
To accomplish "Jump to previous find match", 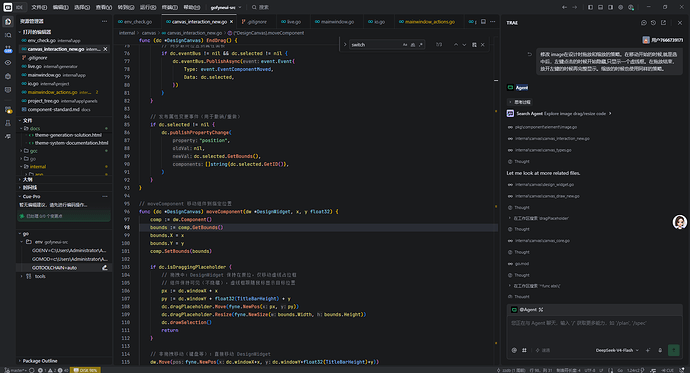I will pyautogui.click(x=456, y=44).
